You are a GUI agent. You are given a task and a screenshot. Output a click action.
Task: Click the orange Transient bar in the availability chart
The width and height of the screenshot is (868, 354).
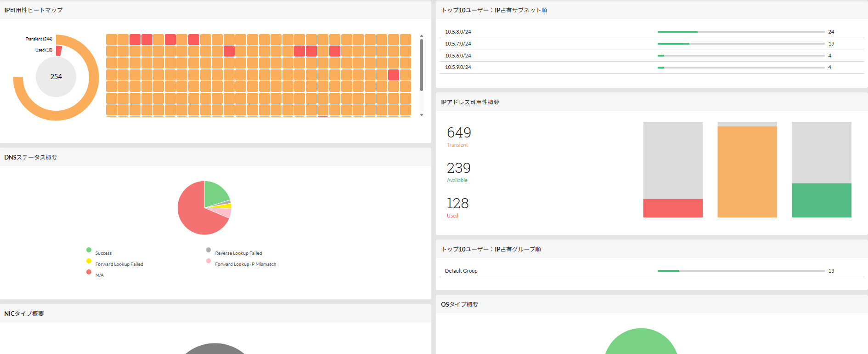(747, 172)
